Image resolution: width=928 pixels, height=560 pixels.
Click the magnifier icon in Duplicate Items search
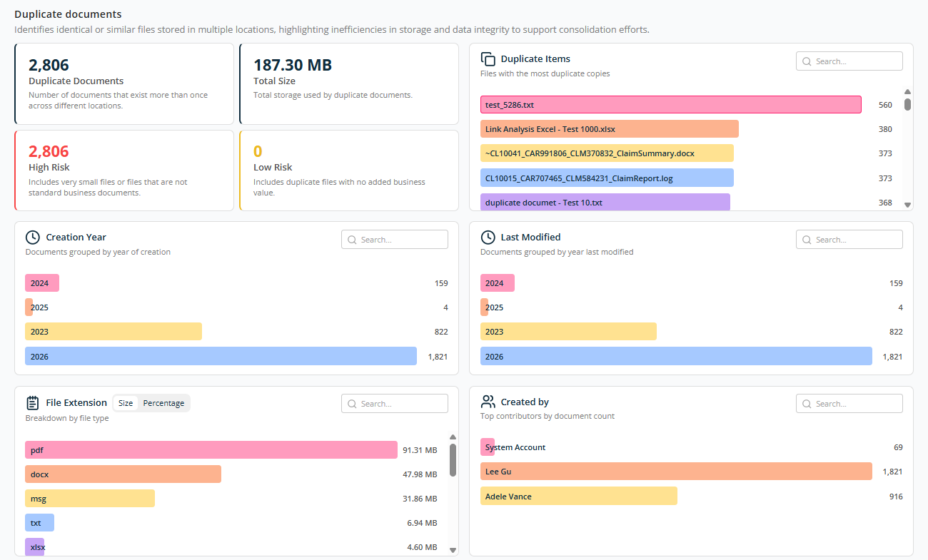(807, 61)
